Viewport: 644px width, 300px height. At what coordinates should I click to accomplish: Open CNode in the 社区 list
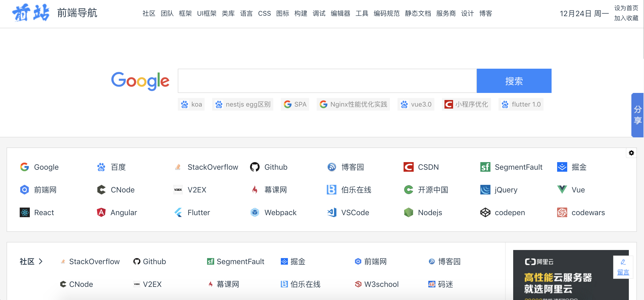tap(77, 284)
